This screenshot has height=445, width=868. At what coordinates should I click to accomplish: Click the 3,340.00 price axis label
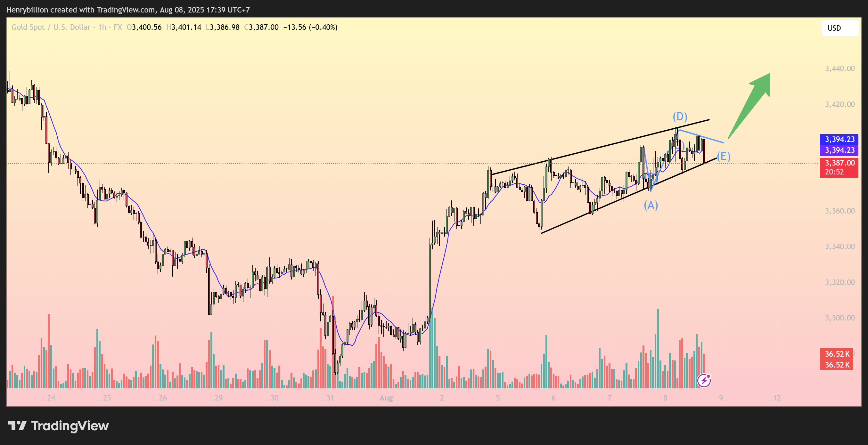pos(840,247)
